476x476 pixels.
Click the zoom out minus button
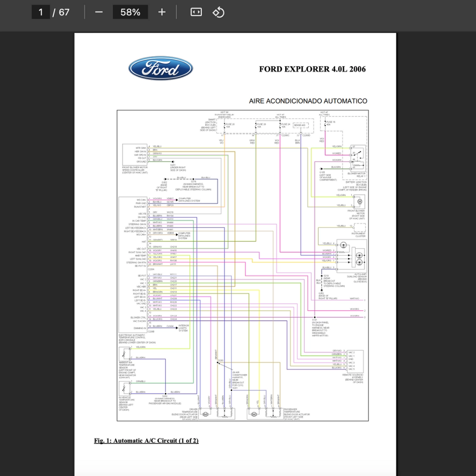pyautogui.click(x=99, y=12)
